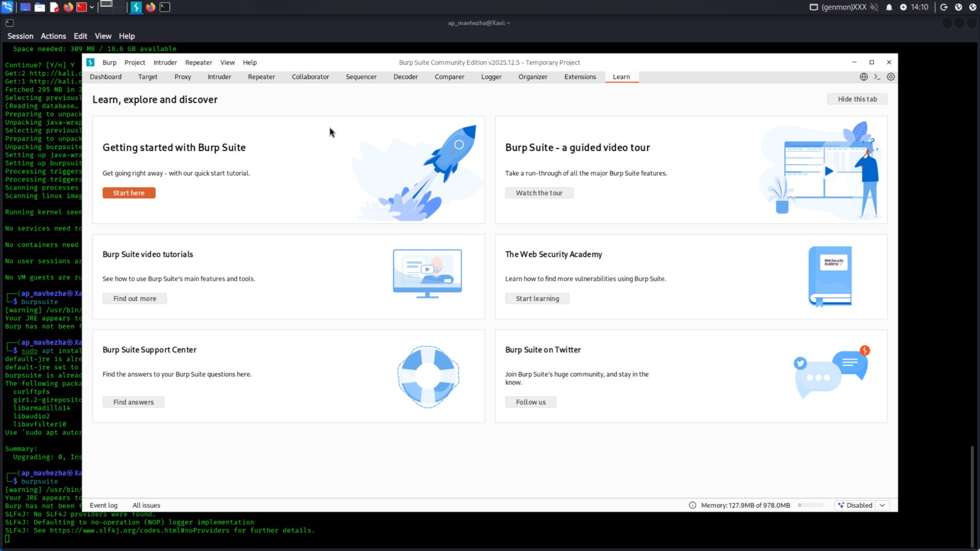Switch to the Collaborator tab
Image resolution: width=980 pixels, height=551 pixels.
310,77
